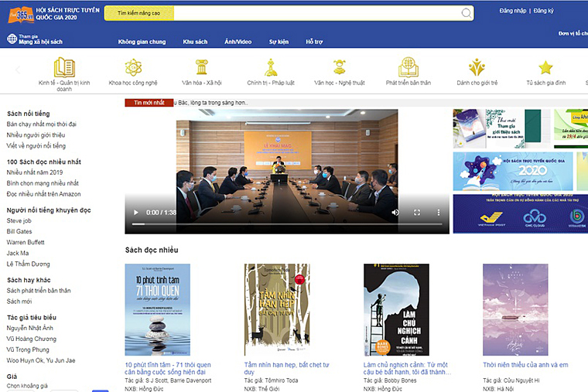Screen dimensions: 588x392
Task: Click the search magnifier icon
Action: [x=467, y=13]
